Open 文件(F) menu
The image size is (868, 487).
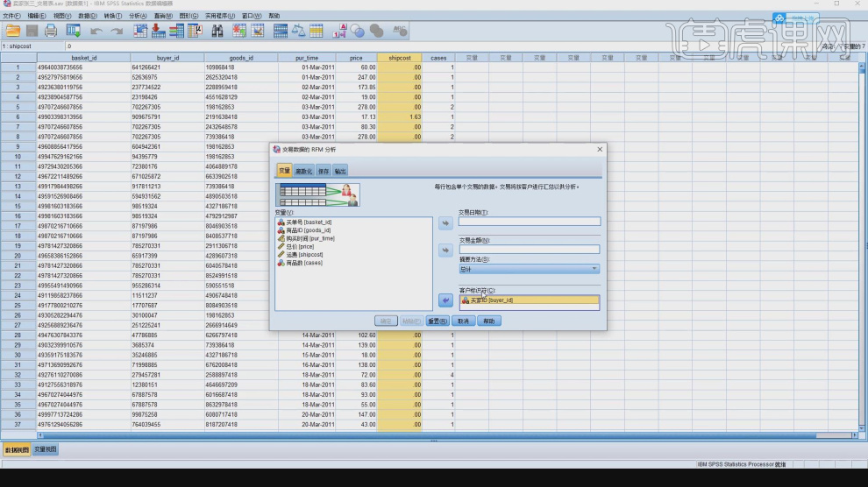(x=11, y=16)
